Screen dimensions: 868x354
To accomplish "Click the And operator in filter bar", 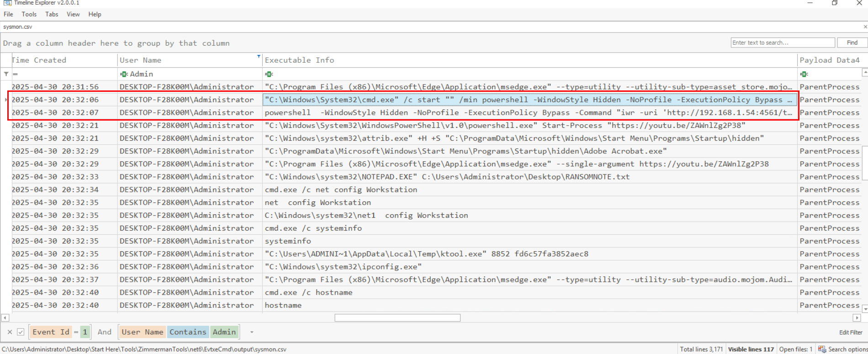I will 104,332.
